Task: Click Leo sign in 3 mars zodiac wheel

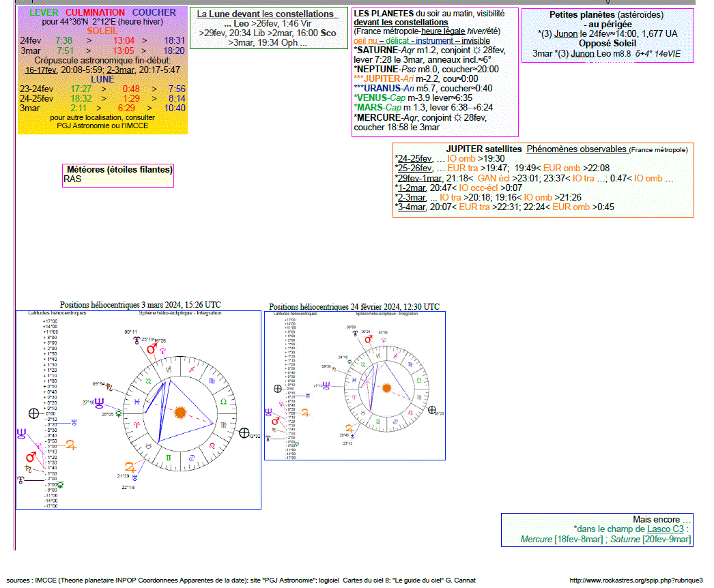Action: pos(212,446)
